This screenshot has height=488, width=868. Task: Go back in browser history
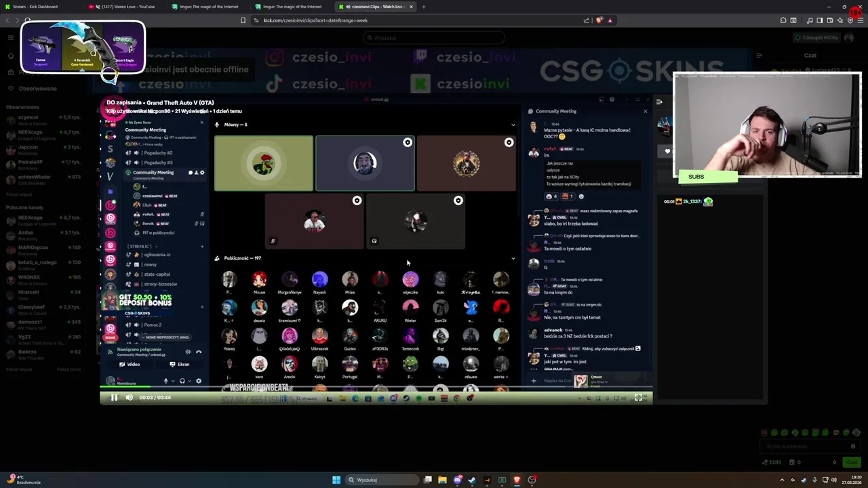[7, 20]
